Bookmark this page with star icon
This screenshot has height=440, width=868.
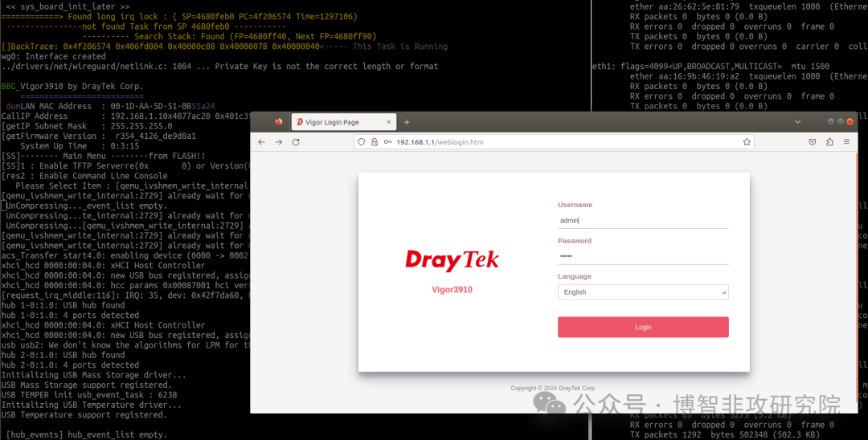pos(747,142)
